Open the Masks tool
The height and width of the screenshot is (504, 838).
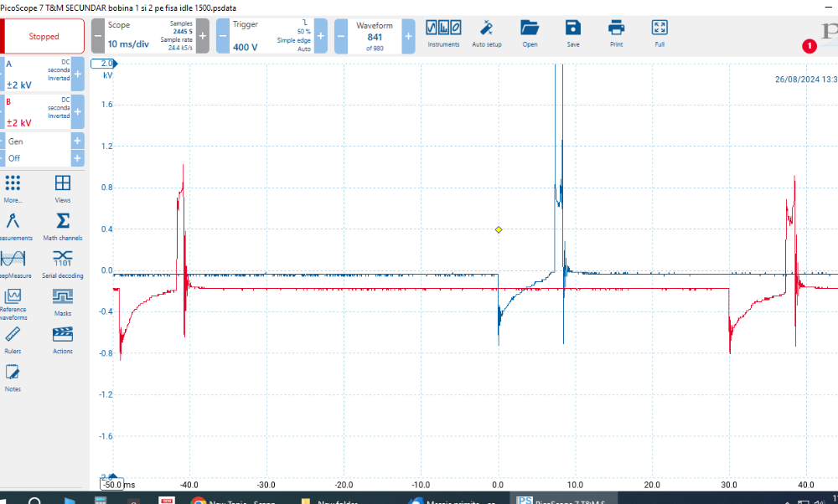point(63,301)
